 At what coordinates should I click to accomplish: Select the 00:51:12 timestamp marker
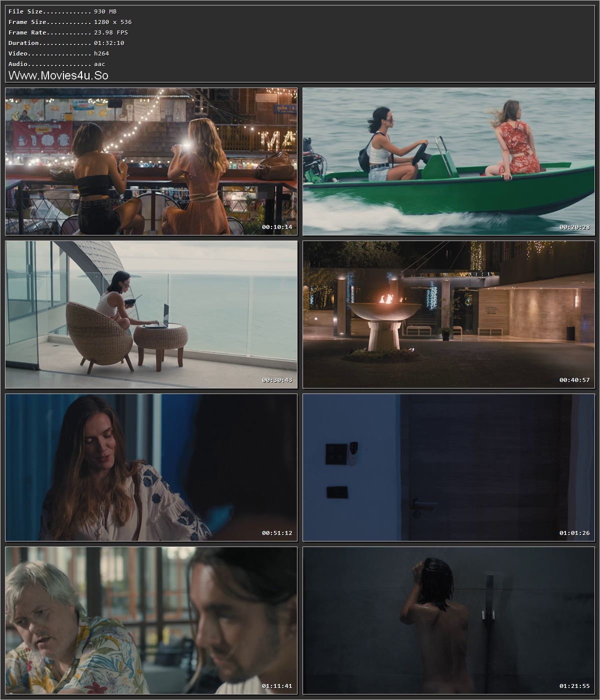pyautogui.click(x=276, y=533)
